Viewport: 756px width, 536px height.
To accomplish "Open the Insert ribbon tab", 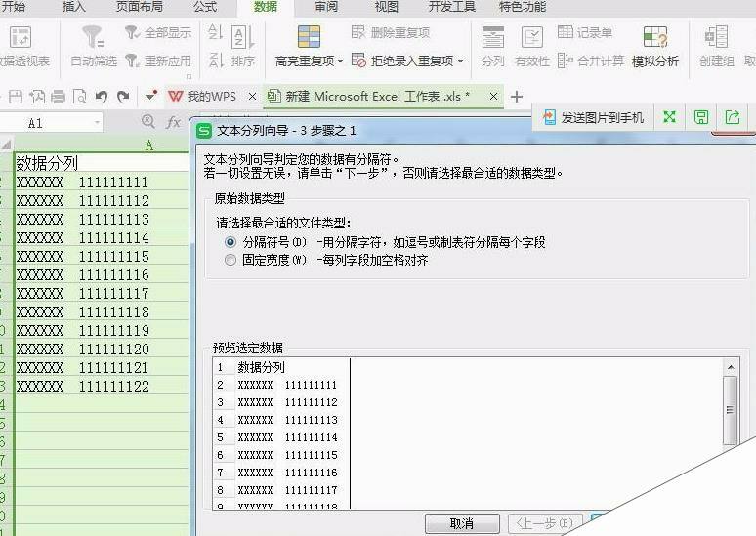I will (74, 7).
